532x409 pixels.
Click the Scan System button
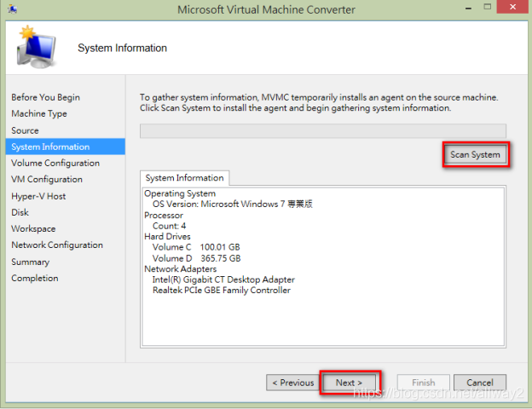click(476, 154)
